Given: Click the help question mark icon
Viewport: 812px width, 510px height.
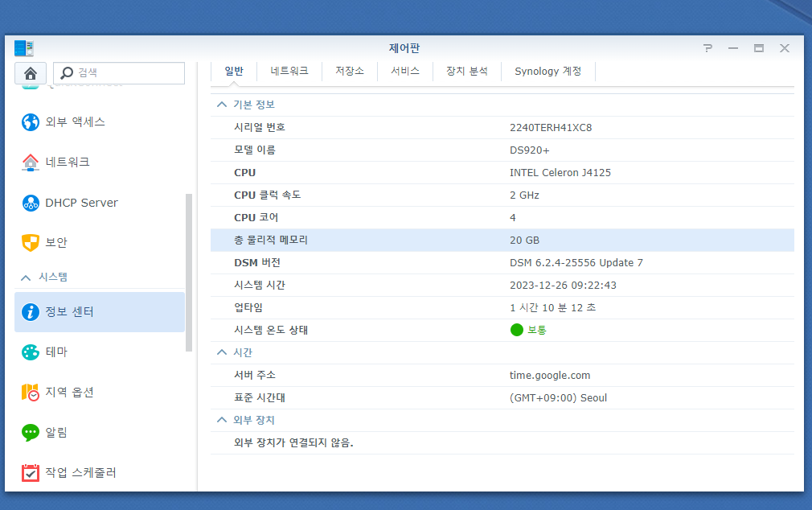Looking at the screenshot, I should (x=707, y=48).
